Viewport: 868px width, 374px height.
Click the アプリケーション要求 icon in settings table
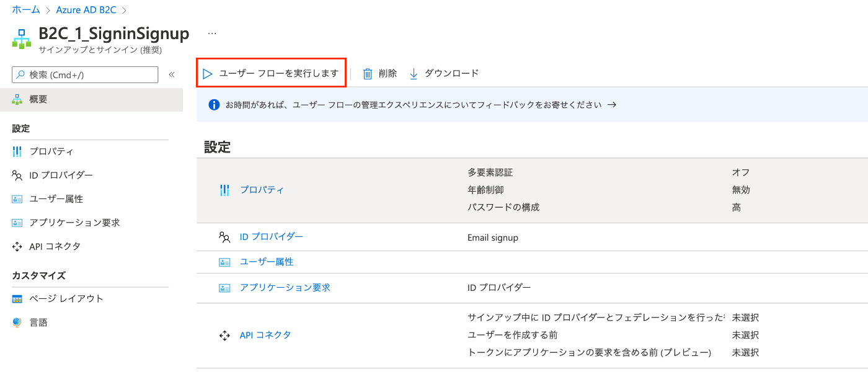point(224,288)
